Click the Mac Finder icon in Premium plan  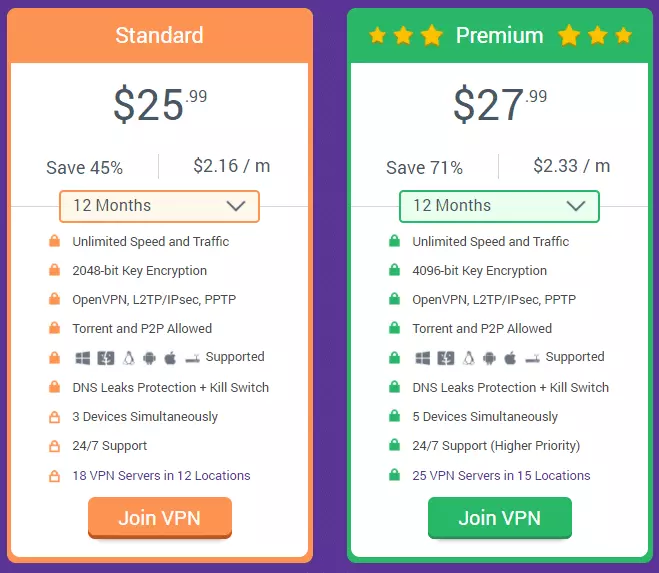coord(445,358)
